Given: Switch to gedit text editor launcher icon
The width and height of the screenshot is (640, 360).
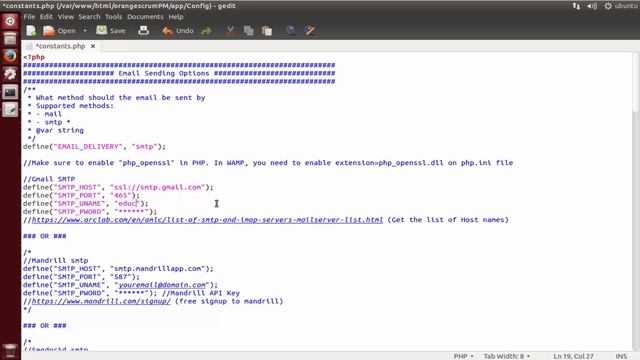Looking at the screenshot, I should [x=10, y=109].
